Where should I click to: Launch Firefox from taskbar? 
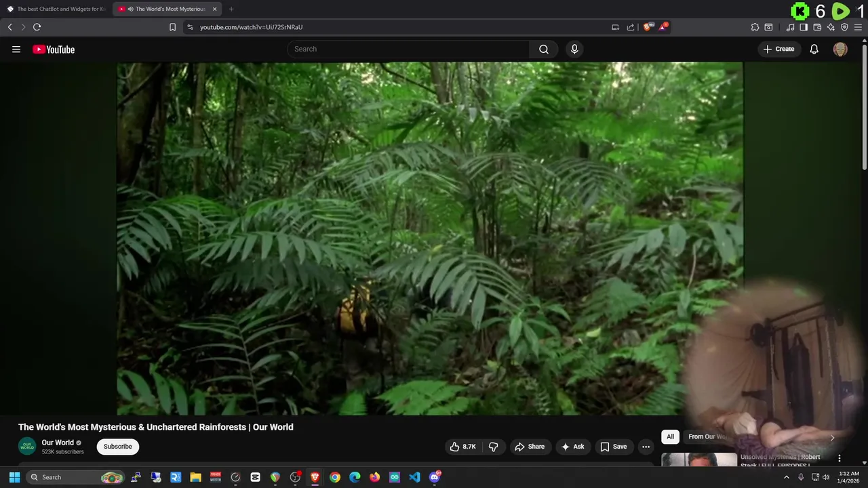tap(375, 477)
